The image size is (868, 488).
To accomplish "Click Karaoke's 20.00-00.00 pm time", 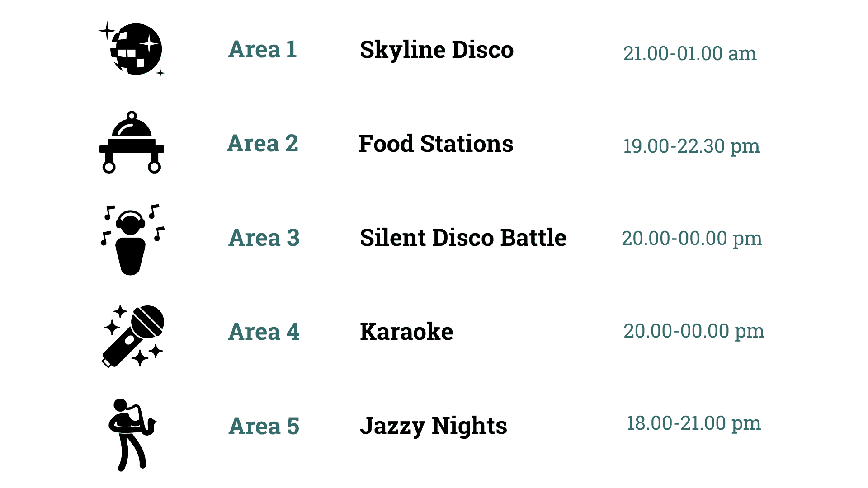I will tap(694, 331).
